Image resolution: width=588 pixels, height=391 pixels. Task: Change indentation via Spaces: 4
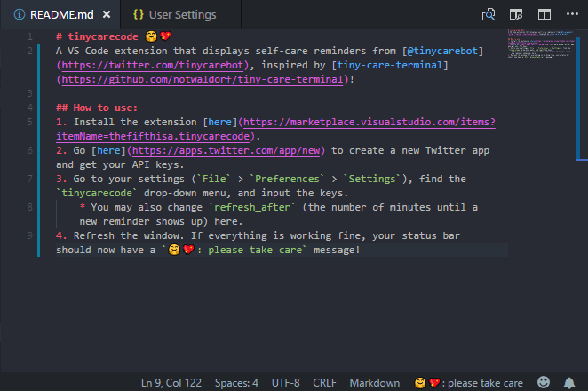click(x=236, y=383)
